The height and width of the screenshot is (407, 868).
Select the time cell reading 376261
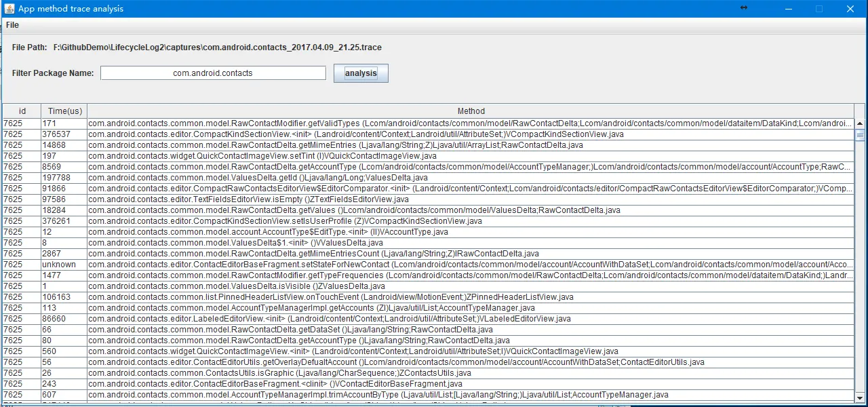(64, 221)
